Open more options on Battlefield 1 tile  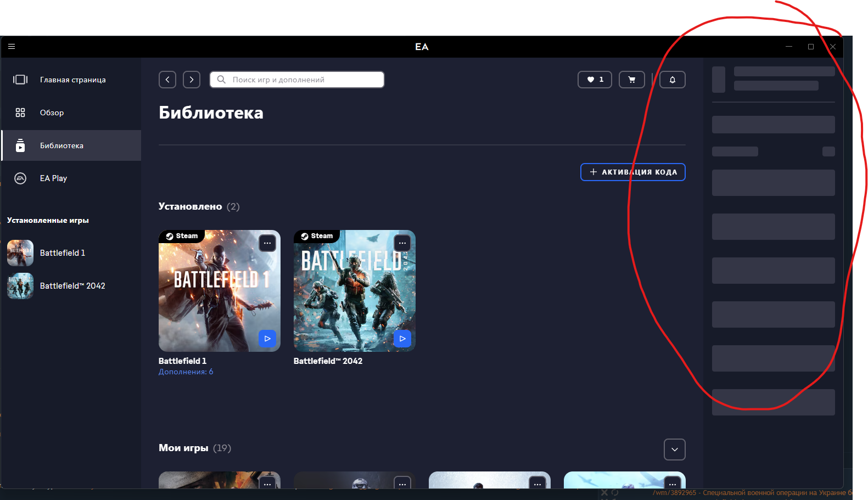click(x=267, y=243)
